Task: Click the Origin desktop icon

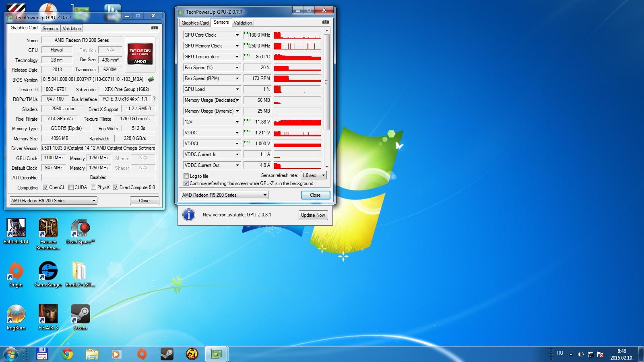Action: 16,274
